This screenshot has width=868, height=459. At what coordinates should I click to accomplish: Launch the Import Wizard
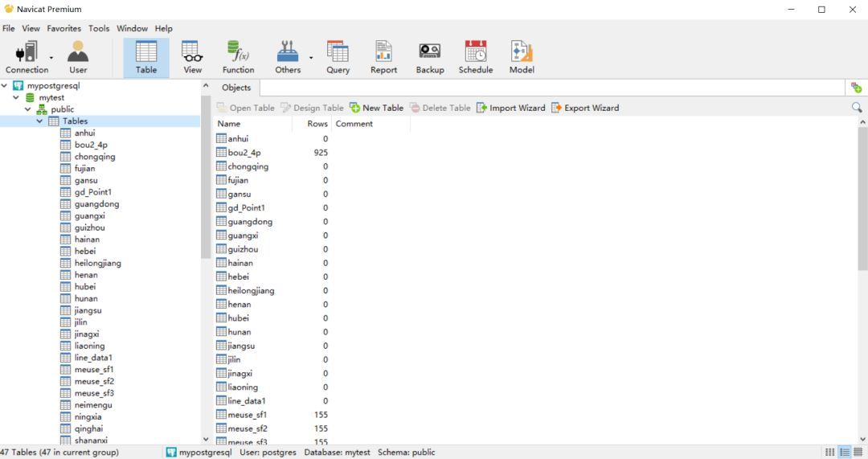[x=511, y=108]
